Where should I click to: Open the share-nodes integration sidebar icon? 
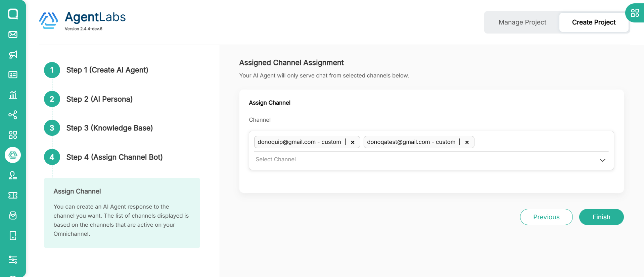point(13,115)
